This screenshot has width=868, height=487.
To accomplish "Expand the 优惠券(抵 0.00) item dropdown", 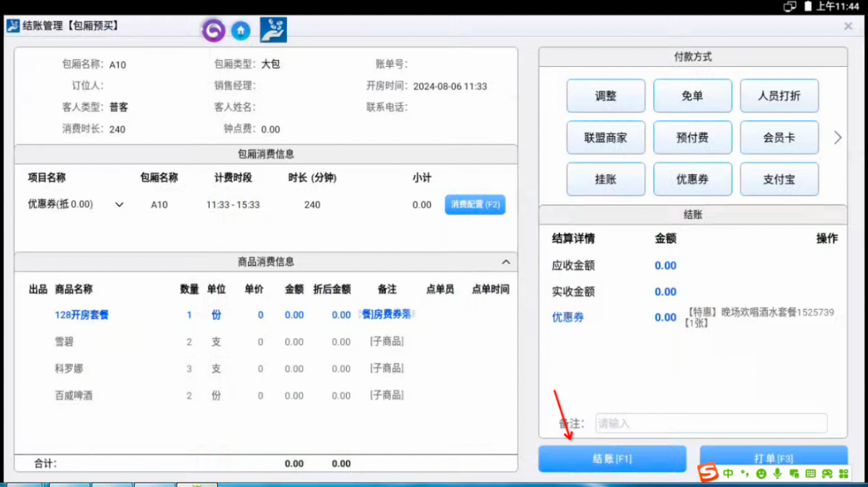I will click(x=119, y=204).
